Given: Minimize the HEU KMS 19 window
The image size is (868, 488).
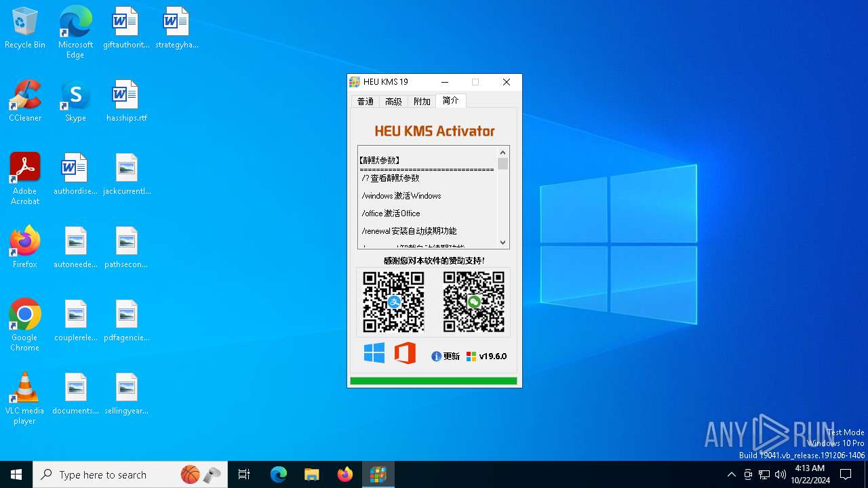Looking at the screenshot, I should 445,82.
